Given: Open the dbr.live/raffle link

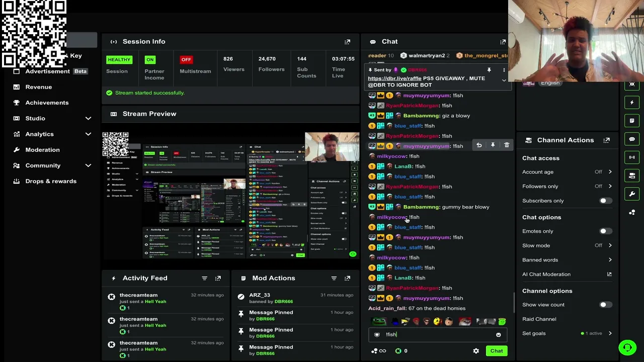Looking at the screenshot, I should coord(394,78).
